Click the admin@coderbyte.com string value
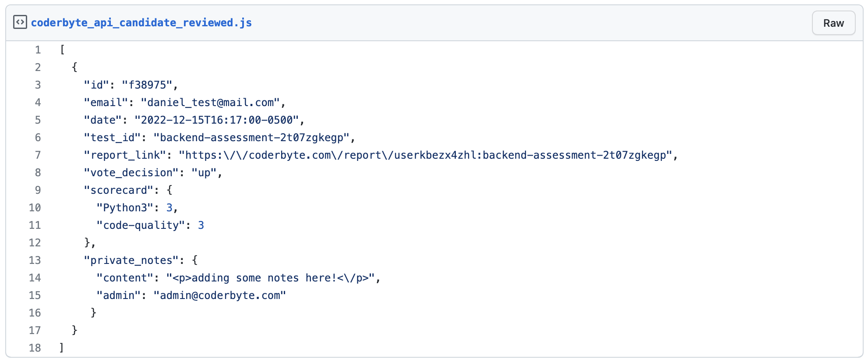868x363 pixels. [x=220, y=295]
